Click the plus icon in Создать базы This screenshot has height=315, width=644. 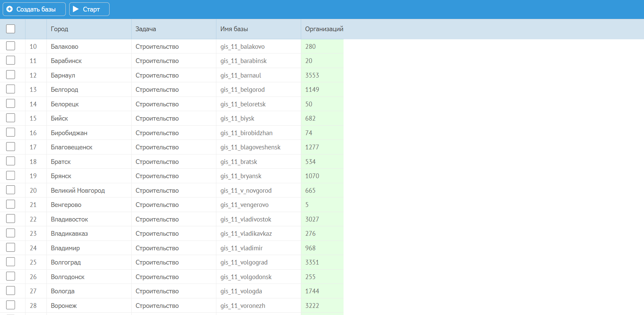point(9,9)
